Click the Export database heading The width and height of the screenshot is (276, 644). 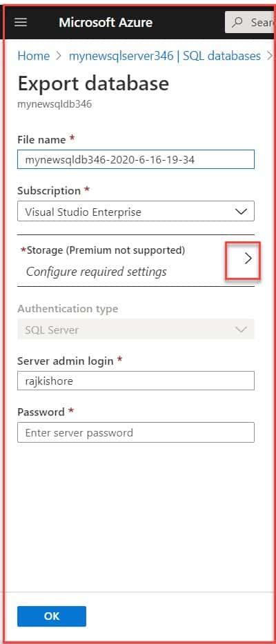93,83
